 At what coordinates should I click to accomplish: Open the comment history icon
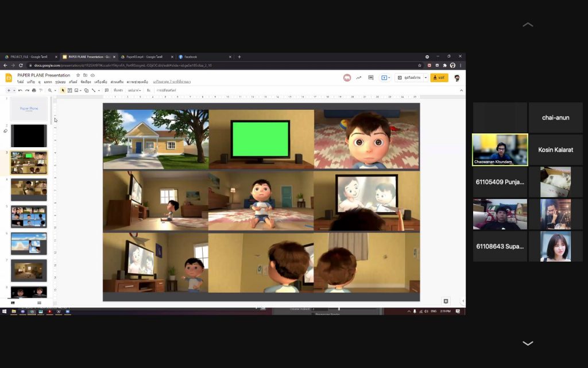pos(371,78)
